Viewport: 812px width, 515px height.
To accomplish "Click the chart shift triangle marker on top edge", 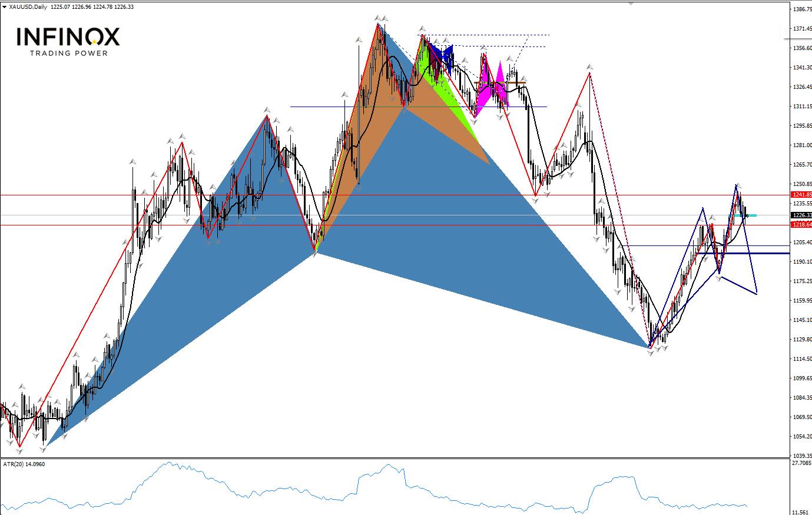I will [x=631, y=3].
